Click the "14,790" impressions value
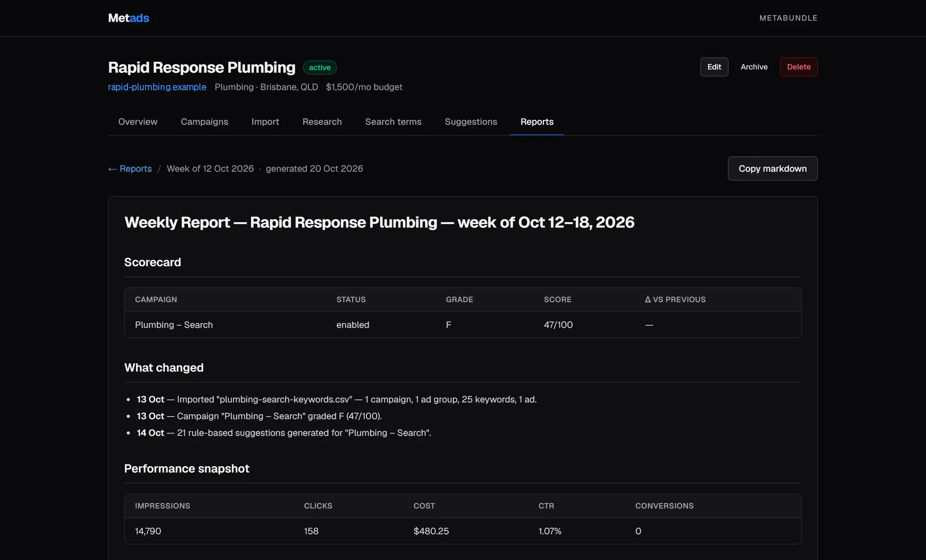This screenshot has height=560, width=926. click(x=148, y=531)
